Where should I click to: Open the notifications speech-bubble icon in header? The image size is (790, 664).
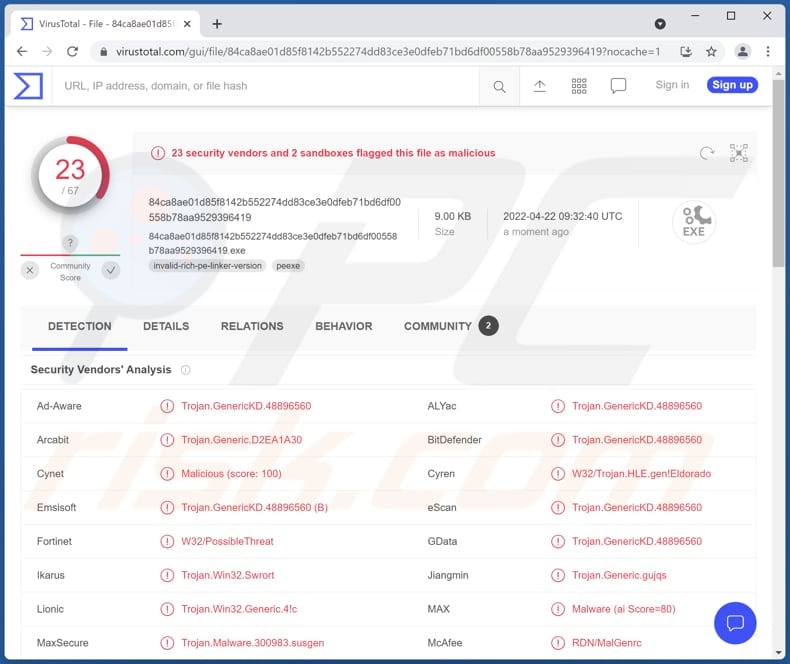click(x=618, y=86)
